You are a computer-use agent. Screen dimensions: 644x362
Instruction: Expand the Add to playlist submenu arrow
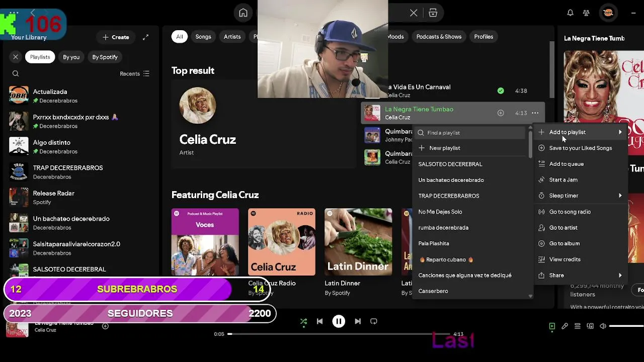(620, 132)
